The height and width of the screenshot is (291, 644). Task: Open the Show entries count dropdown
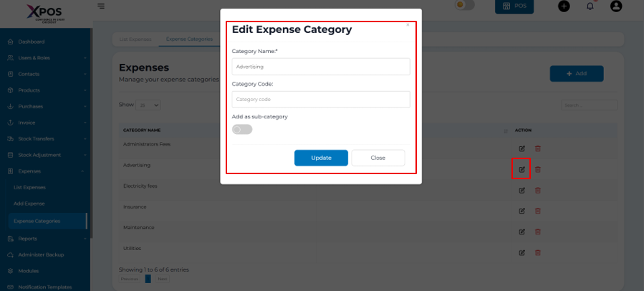point(148,105)
